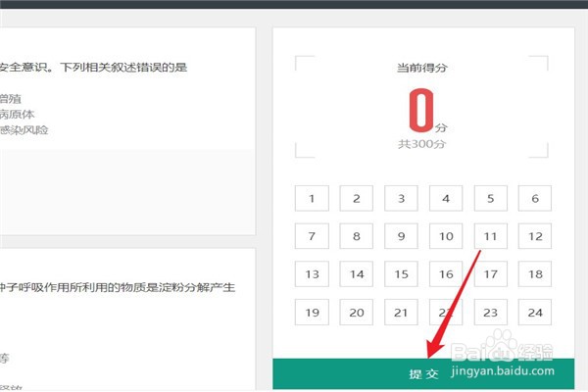Jump to question 8
This screenshot has height=392, width=588.
tap(357, 236)
